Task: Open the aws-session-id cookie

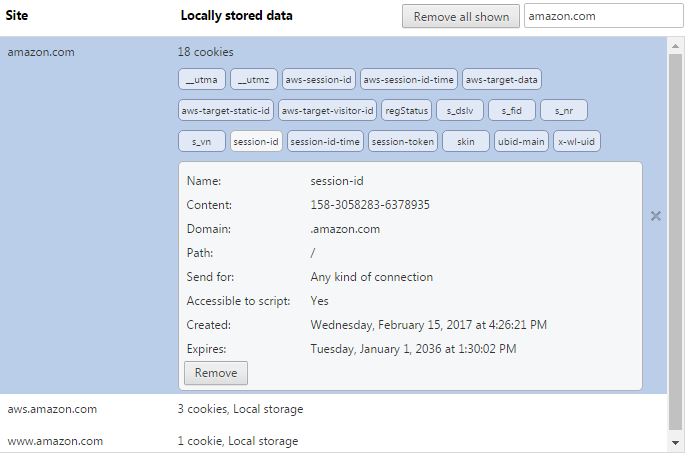Action: click(319, 80)
